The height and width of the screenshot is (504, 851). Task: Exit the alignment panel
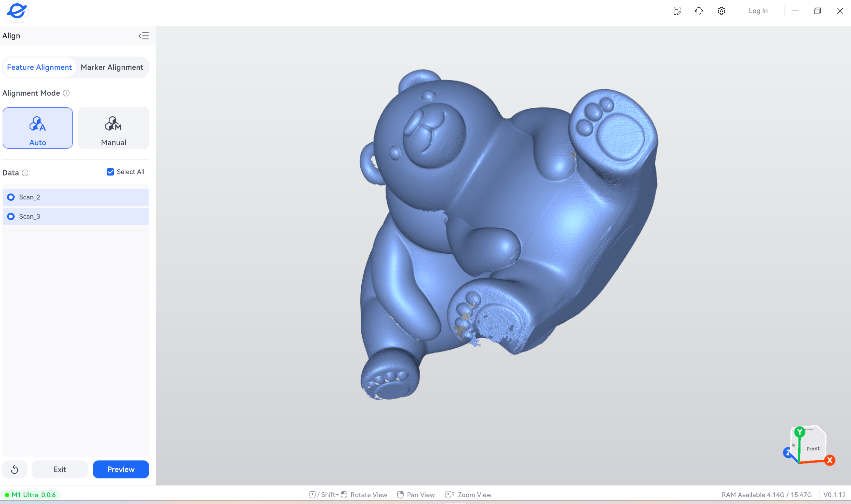pyautogui.click(x=60, y=469)
